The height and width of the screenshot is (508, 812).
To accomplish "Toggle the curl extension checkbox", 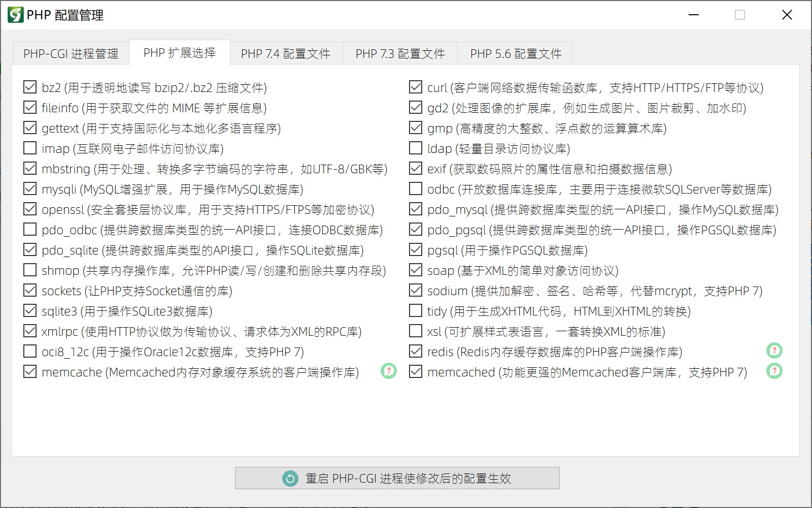I will (x=416, y=87).
